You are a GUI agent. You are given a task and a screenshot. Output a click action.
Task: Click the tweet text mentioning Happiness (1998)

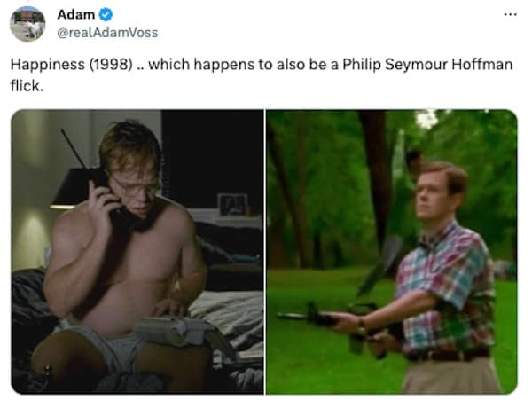point(262,75)
